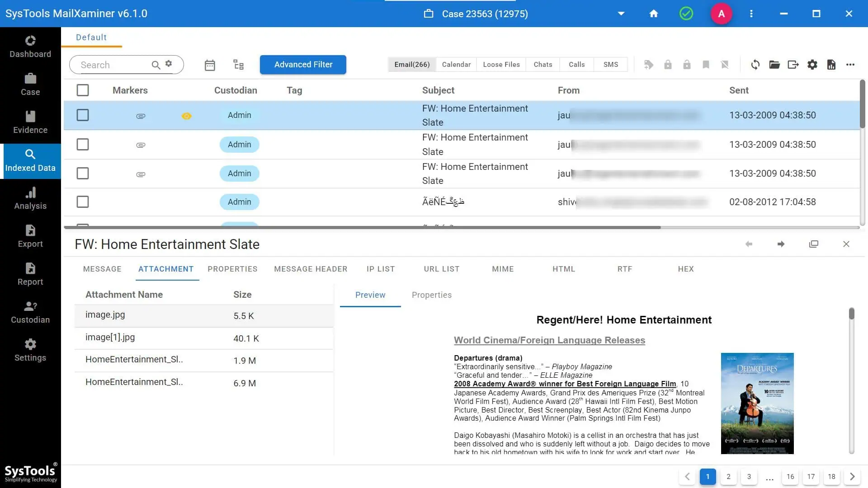Click the Default view tab
Image resolution: width=868 pixels, height=488 pixels.
(91, 38)
